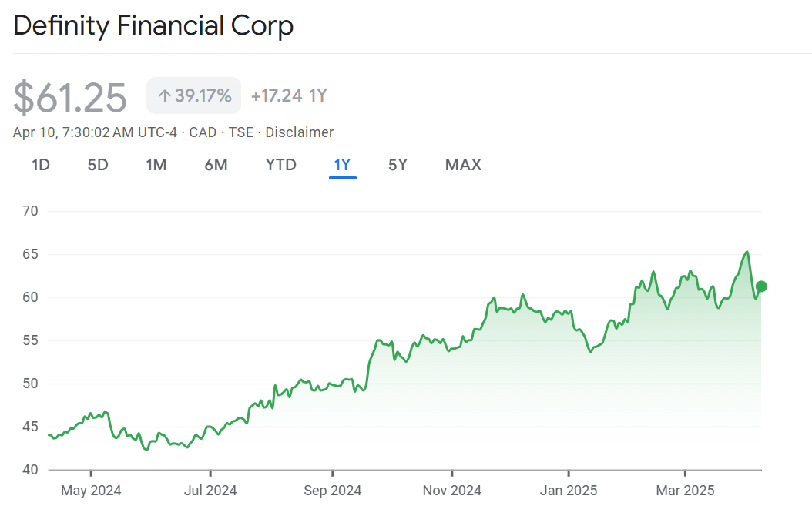Viewport: 812px width, 516px height.
Task: Click the Jan 2025 axis label
Action: point(569,490)
